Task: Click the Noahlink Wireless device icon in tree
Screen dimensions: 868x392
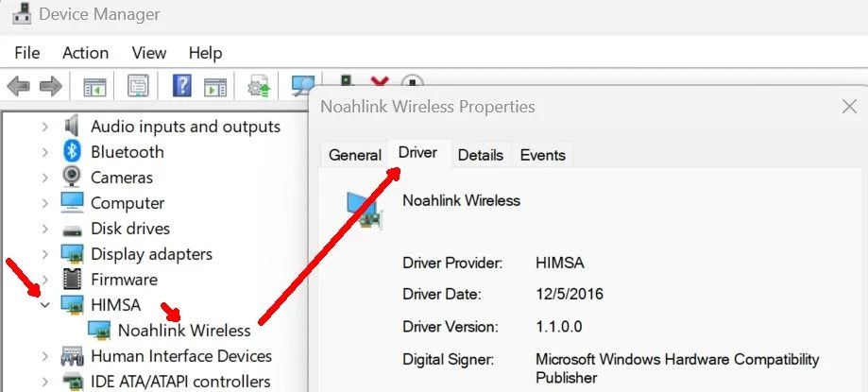Action: point(99,331)
